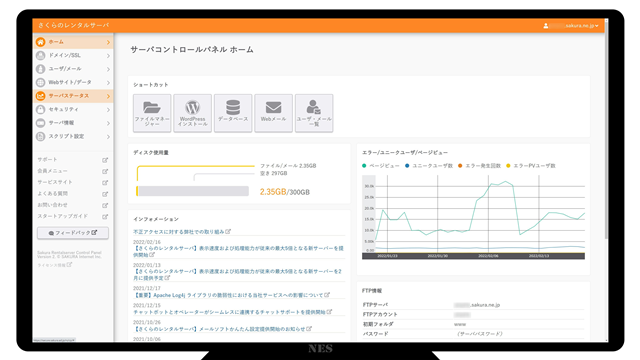Select ユーザ/メール in the sidebar menu
Viewport: 640px width, 360px height.
pyautogui.click(x=73, y=69)
